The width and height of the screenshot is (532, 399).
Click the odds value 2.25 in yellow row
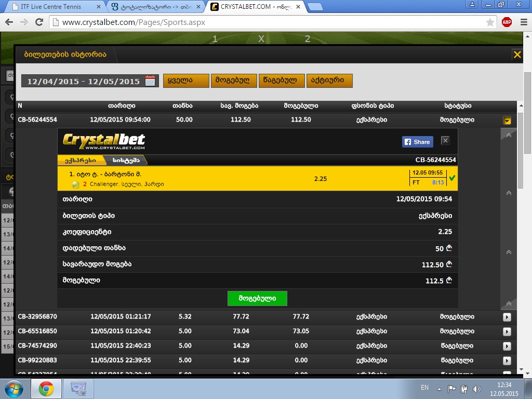320,179
